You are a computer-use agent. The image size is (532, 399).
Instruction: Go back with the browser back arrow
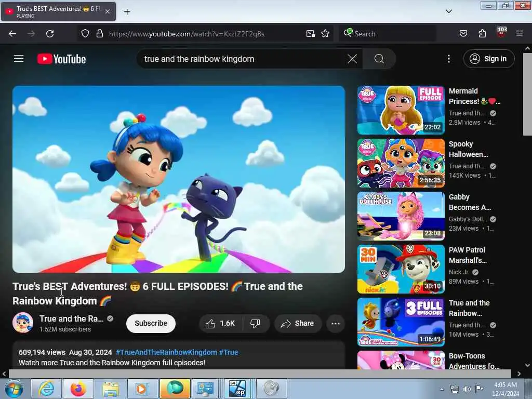(x=12, y=34)
